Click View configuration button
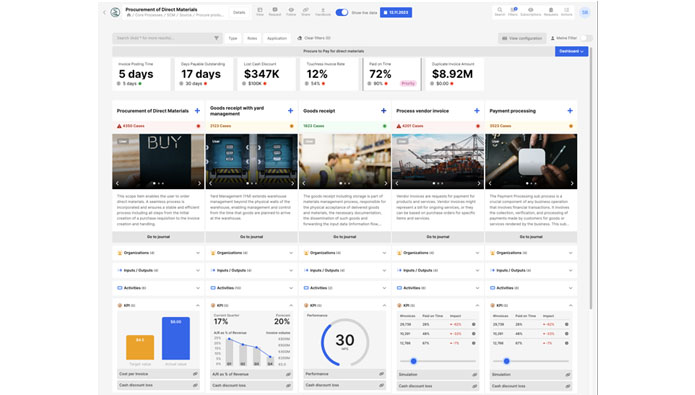This screenshot has width=695, height=395. point(522,39)
